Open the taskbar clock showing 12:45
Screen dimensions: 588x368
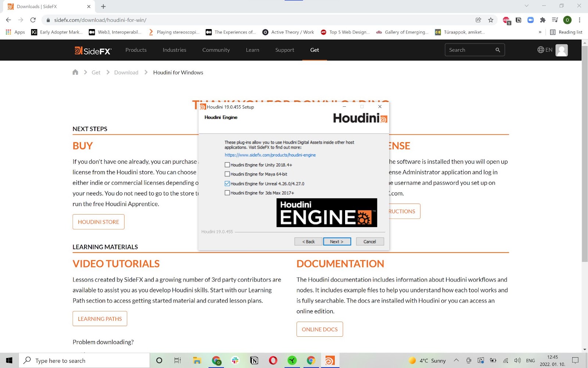point(552,361)
